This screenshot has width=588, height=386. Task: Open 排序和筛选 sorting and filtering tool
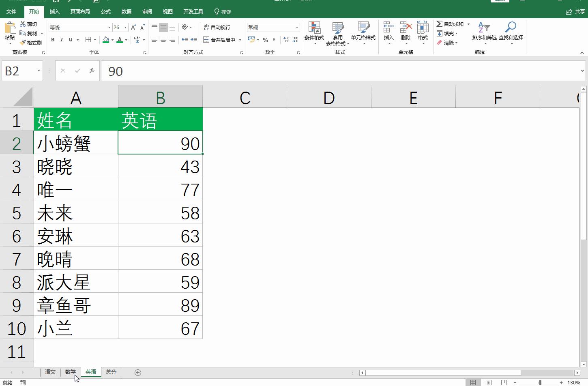pyautogui.click(x=483, y=32)
